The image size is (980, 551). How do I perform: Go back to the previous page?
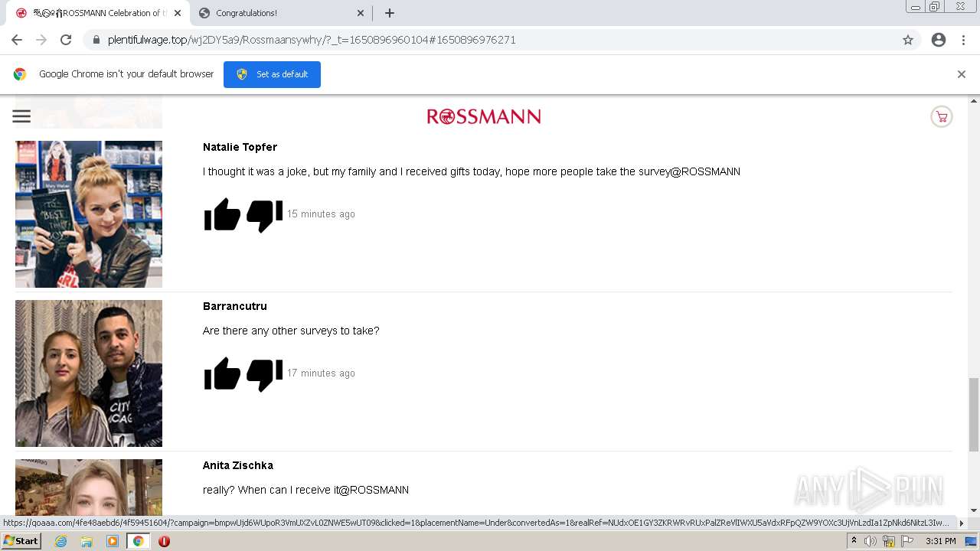[17, 40]
